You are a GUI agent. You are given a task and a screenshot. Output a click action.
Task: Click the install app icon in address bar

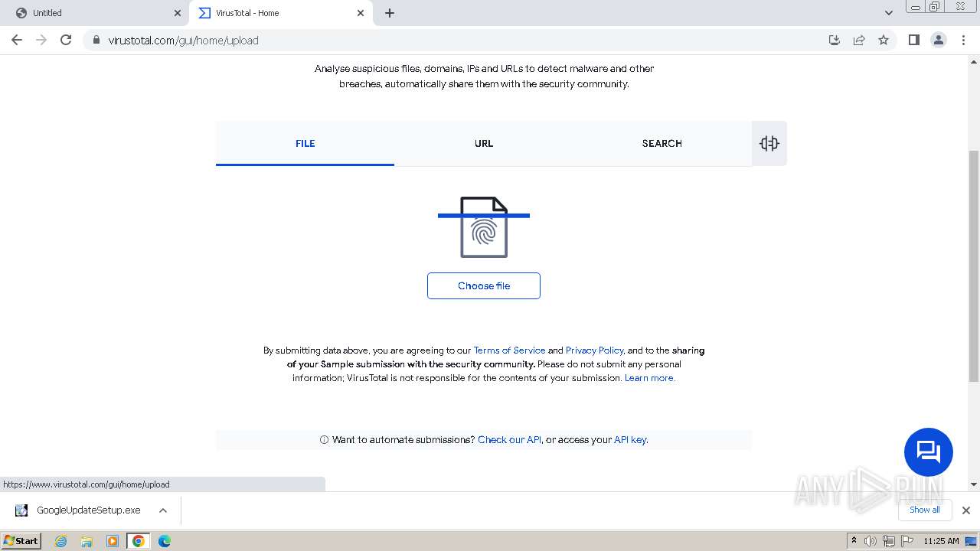(835, 40)
